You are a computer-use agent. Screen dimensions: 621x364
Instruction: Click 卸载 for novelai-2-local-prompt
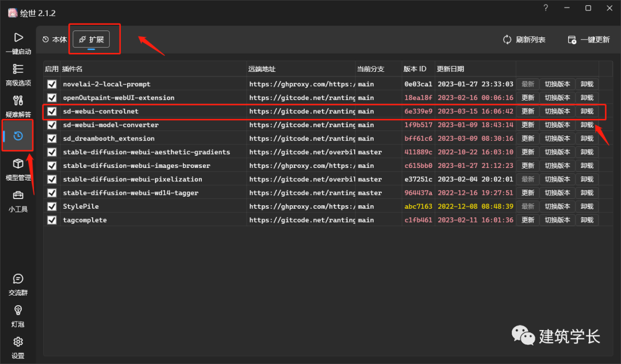(587, 84)
